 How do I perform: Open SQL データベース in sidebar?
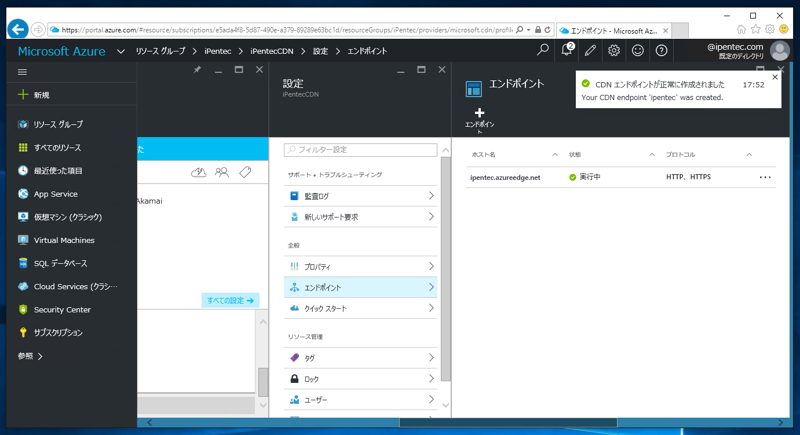(x=71, y=263)
